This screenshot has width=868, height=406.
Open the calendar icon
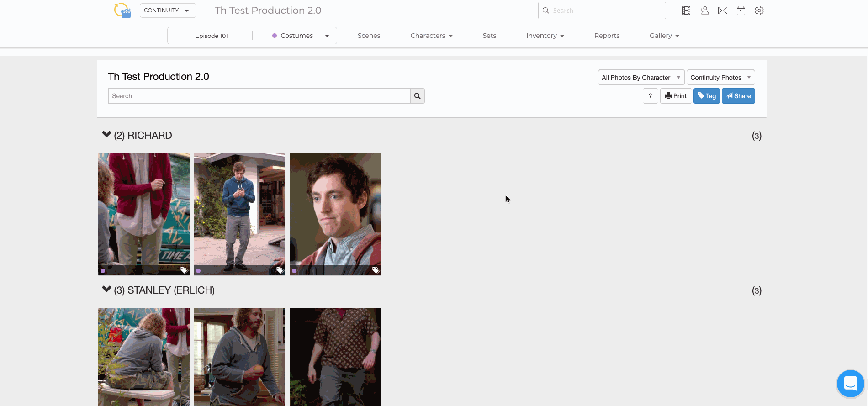pyautogui.click(x=741, y=11)
